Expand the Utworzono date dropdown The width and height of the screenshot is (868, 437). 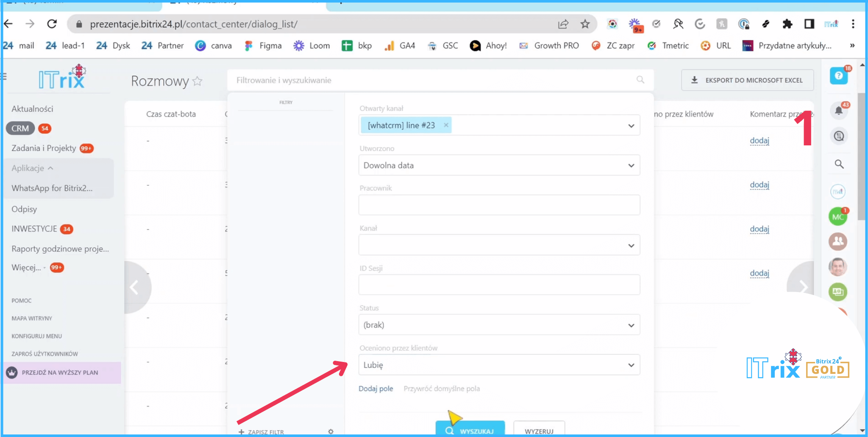pos(499,165)
